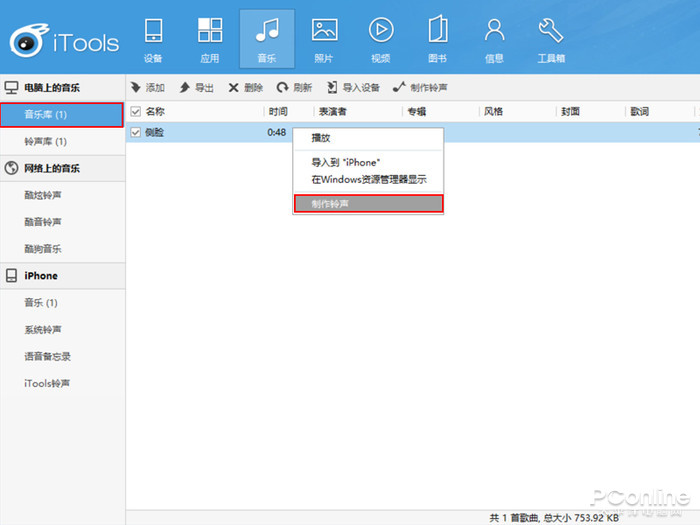Click the 刷新 refresh toolbar button
The image size is (700, 525).
tap(294, 88)
